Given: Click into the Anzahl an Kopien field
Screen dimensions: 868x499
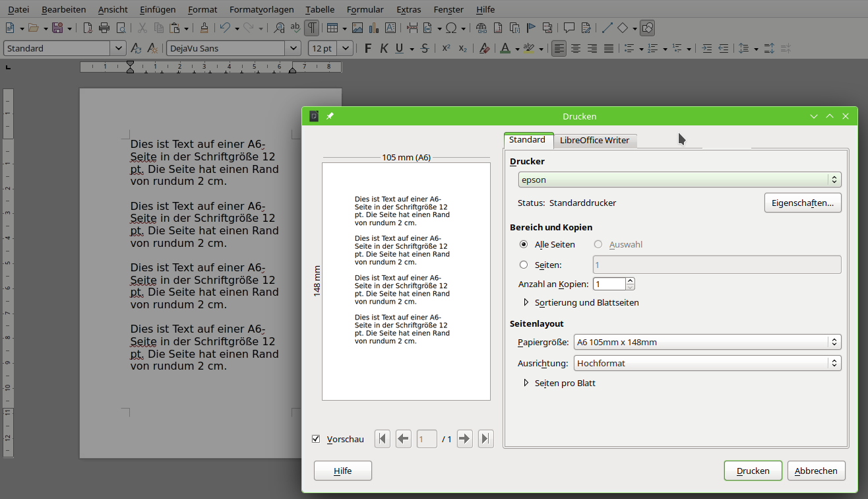Looking at the screenshot, I should coord(609,284).
